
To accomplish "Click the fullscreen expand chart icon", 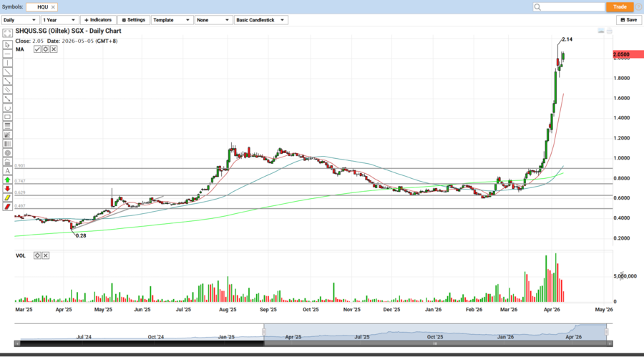I will point(7,34).
